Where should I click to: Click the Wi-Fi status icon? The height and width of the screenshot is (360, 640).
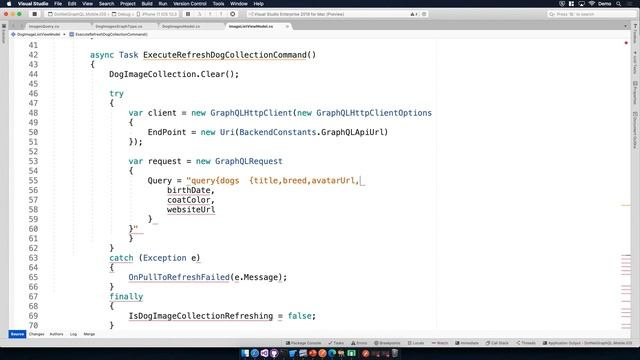[x=591, y=4]
